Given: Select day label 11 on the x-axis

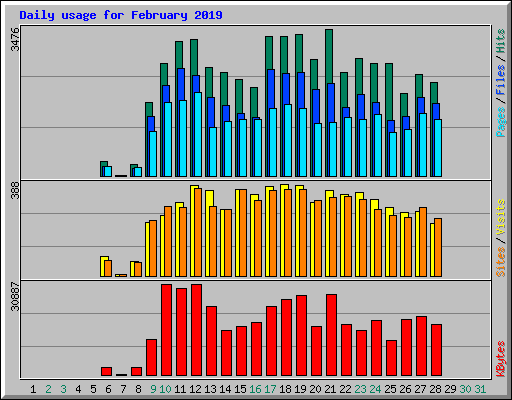Looking at the screenshot, I should (x=180, y=389).
